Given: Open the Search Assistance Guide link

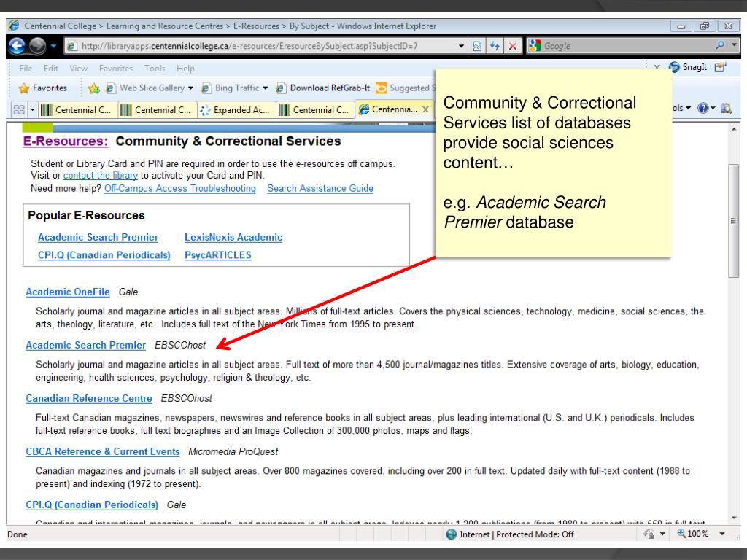Looking at the screenshot, I should pyautogui.click(x=320, y=189).
